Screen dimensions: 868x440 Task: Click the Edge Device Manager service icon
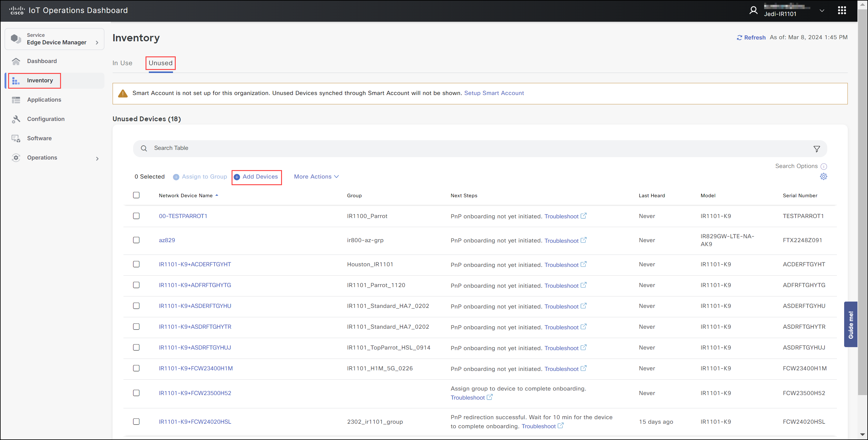click(16, 39)
